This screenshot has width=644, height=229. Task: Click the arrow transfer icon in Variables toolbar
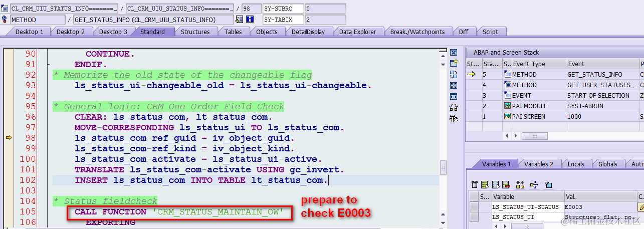point(534,185)
